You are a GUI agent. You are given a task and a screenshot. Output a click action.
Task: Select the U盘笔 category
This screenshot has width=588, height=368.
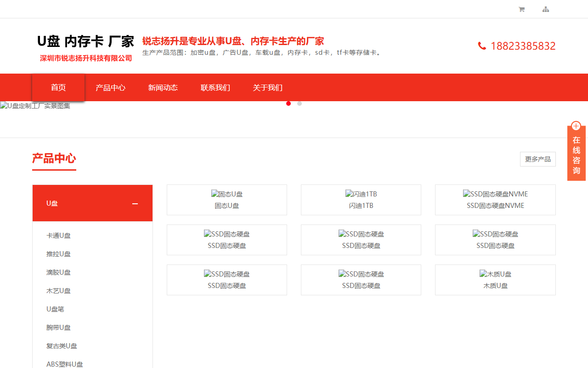[x=55, y=309]
